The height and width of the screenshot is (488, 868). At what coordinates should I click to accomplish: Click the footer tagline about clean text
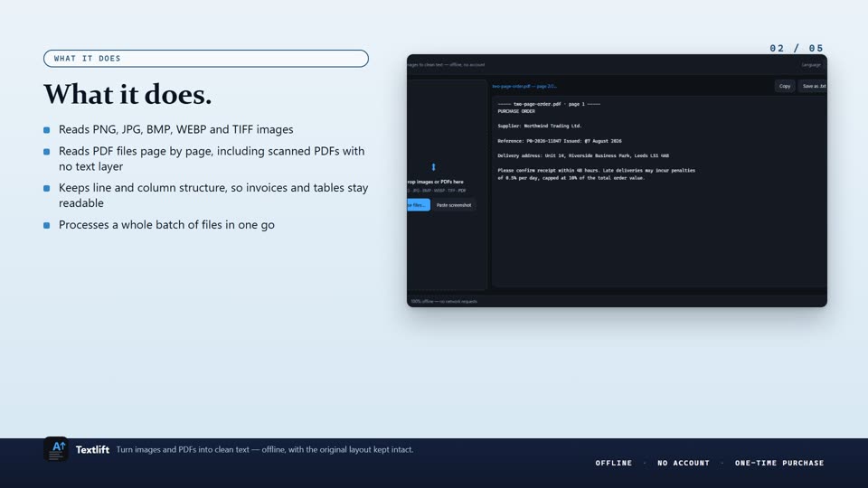click(265, 449)
